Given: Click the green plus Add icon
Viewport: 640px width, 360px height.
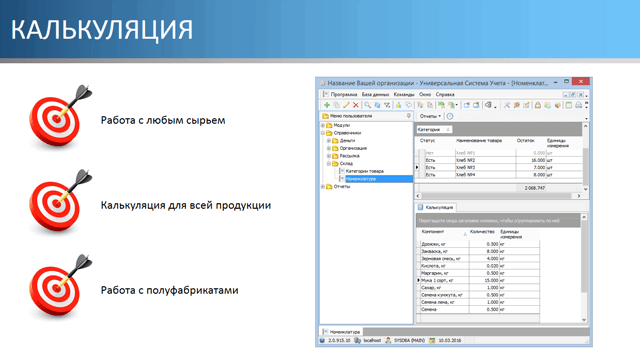Looking at the screenshot, I should click(x=327, y=105).
